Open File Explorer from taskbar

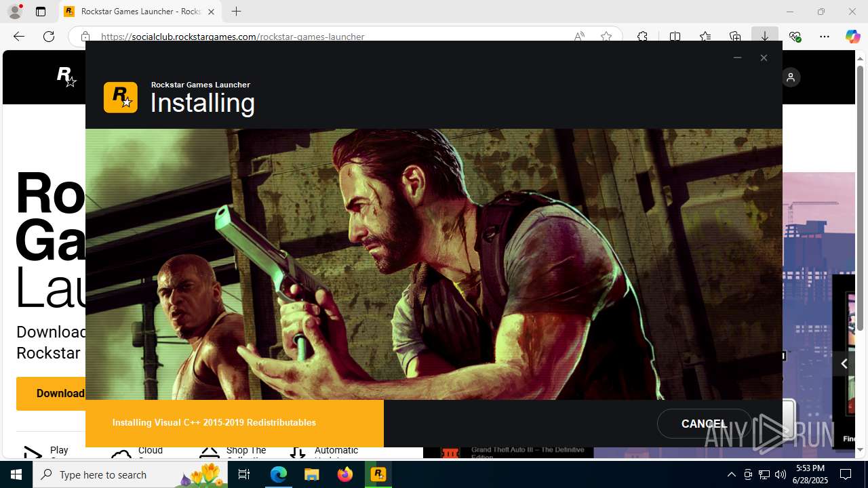(312, 474)
